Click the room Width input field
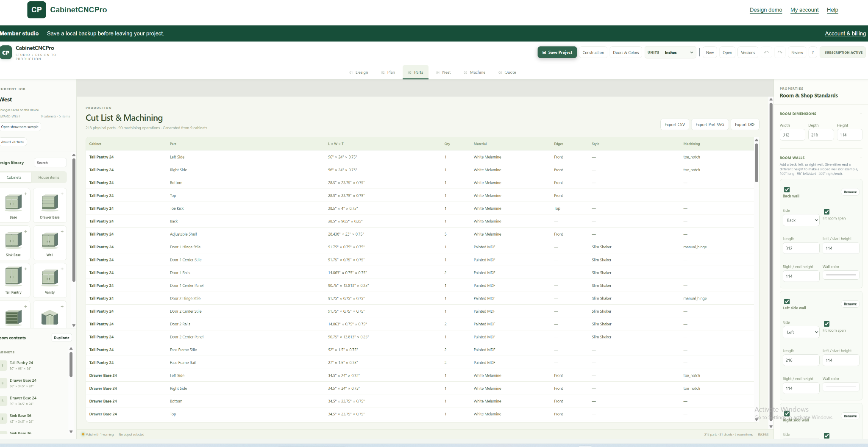 pos(792,135)
